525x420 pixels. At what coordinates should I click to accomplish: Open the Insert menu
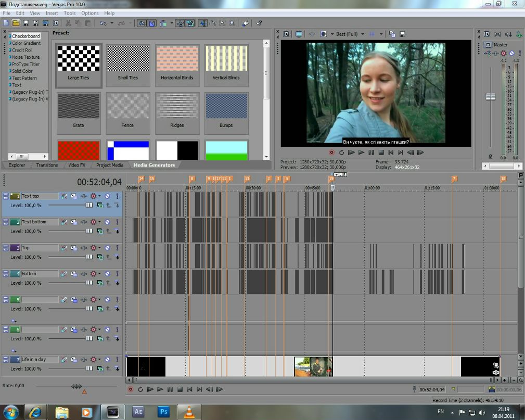[x=52, y=13]
